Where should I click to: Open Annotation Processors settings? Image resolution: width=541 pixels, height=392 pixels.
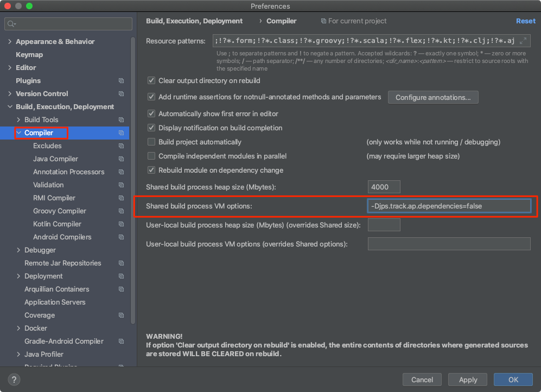(69, 172)
